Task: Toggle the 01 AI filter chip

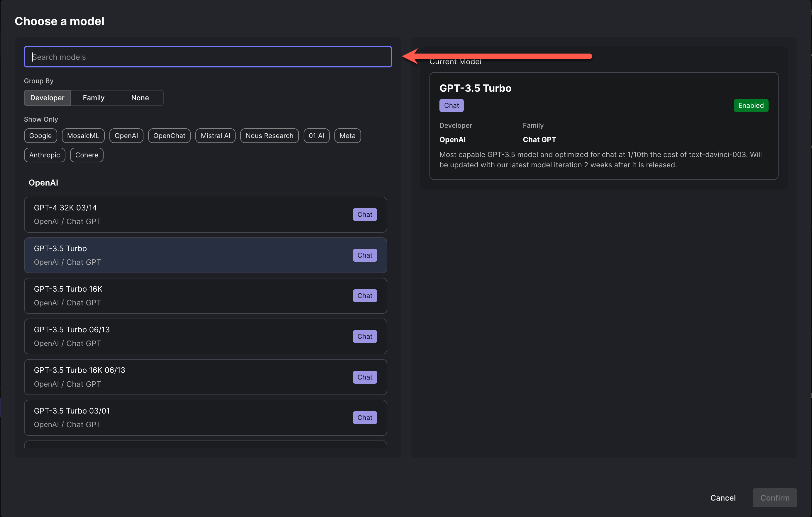Action: (x=317, y=136)
